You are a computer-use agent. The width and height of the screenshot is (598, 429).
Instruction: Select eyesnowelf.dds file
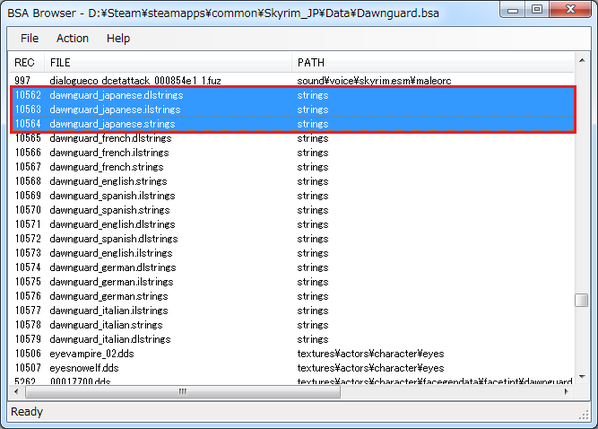(x=84, y=368)
